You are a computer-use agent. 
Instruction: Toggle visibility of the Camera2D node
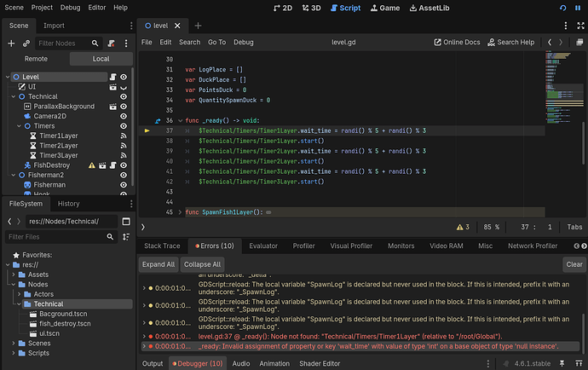124,116
